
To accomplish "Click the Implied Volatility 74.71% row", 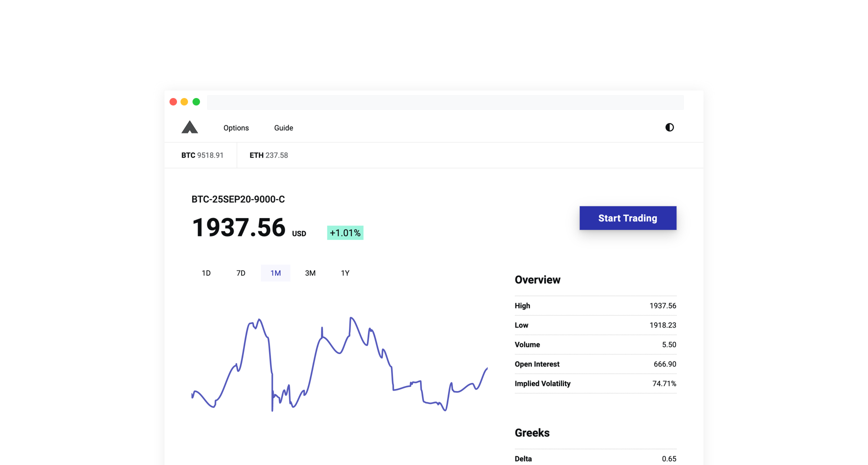I will 595,383.
